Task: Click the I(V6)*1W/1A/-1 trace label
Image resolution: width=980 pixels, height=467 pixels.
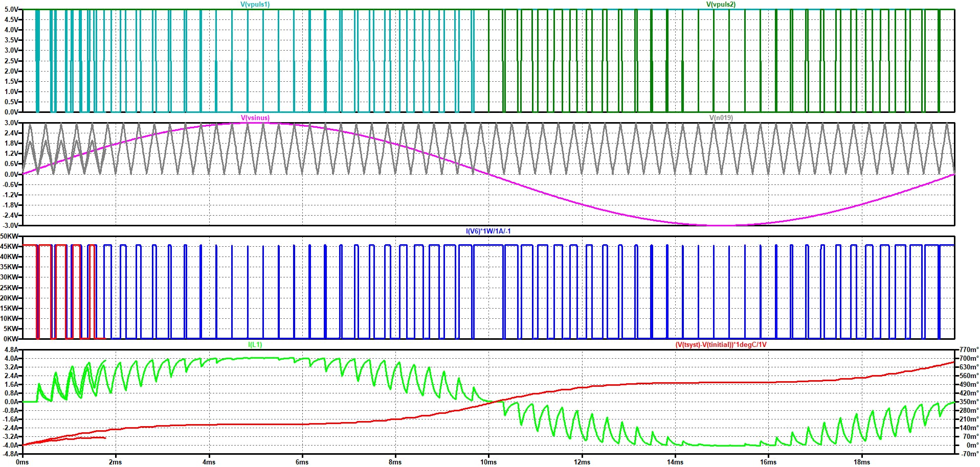Action: pyautogui.click(x=488, y=231)
